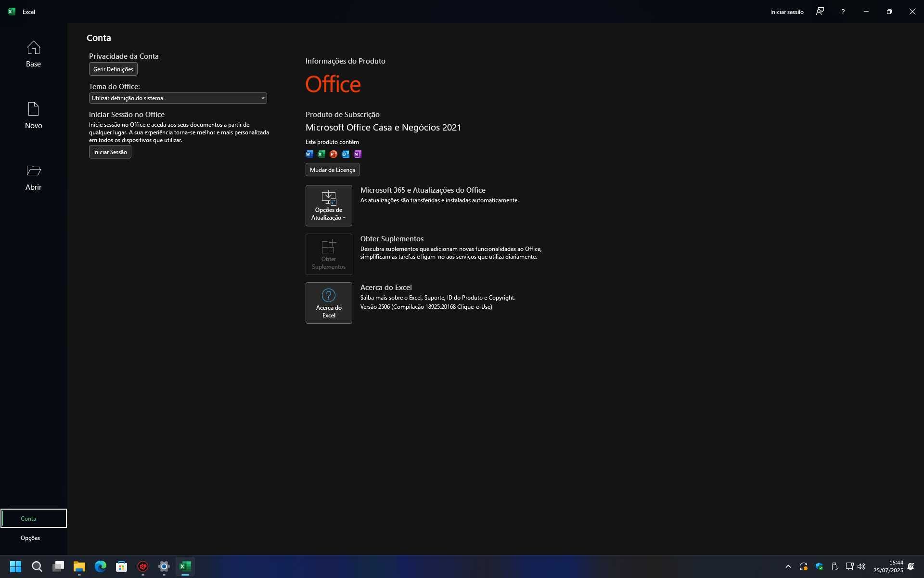
Task: Click the feedback person icon in title bar
Action: tap(820, 12)
